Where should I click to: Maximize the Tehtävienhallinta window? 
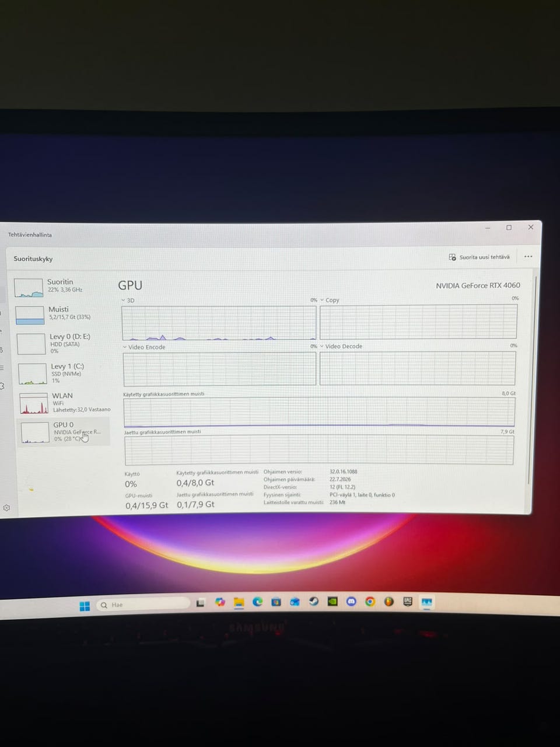tap(509, 228)
